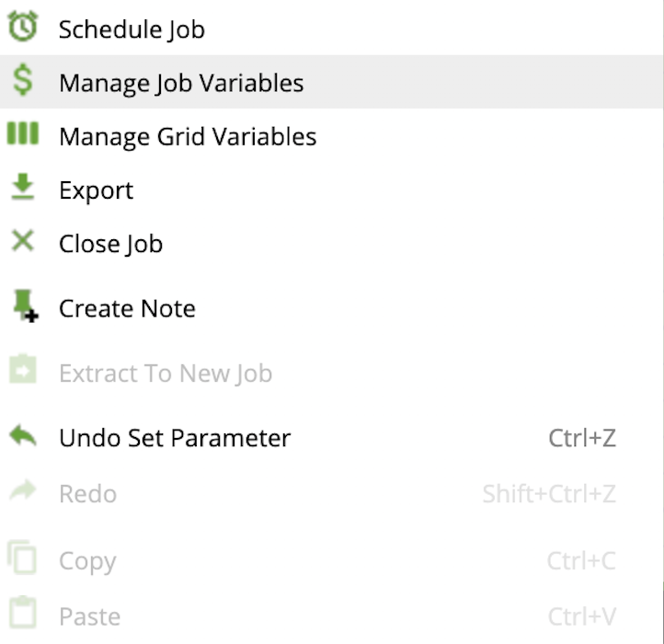Click the Paste clipboard icon
Screen dimensions: 664x644
click(x=23, y=614)
